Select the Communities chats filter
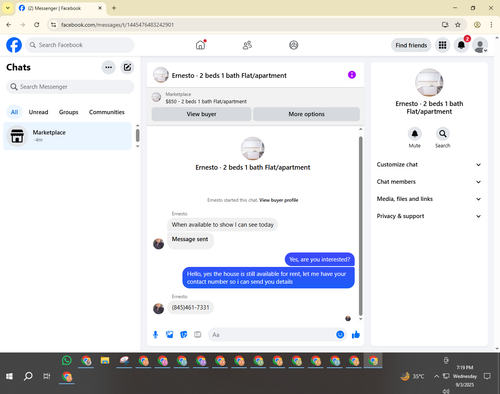Image resolution: width=500 pixels, height=394 pixels. click(107, 112)
